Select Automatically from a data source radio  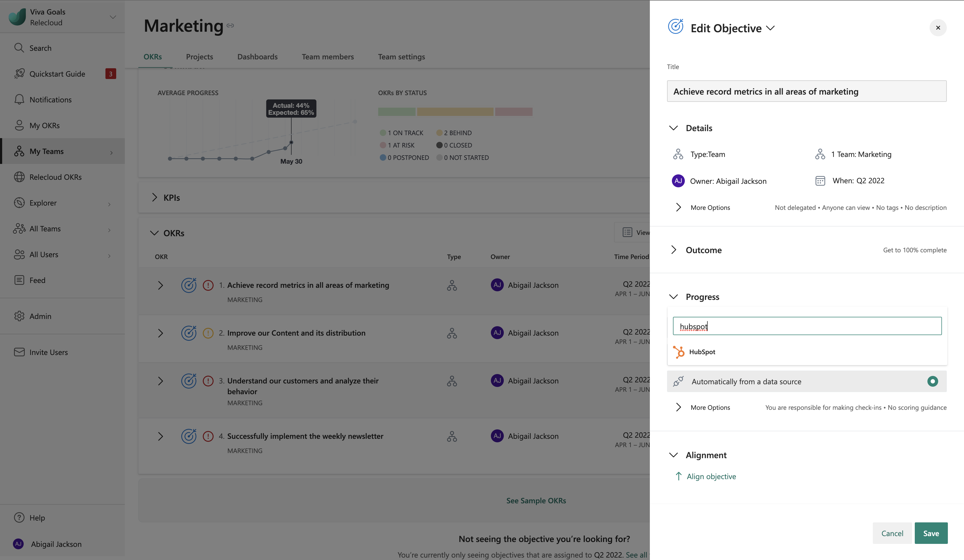tap(932, 381)
